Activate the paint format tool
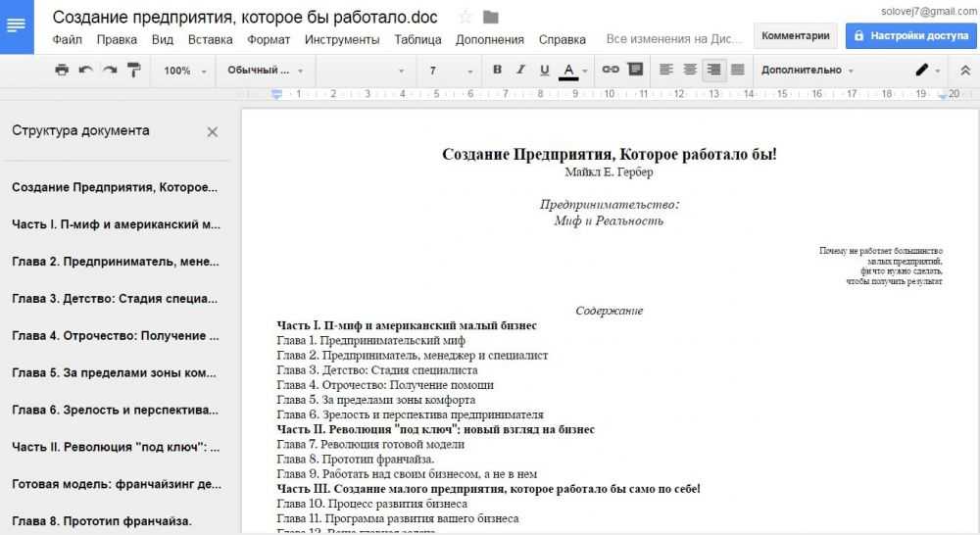The width and height of the screenshot is (980, 535). (133, 70)
